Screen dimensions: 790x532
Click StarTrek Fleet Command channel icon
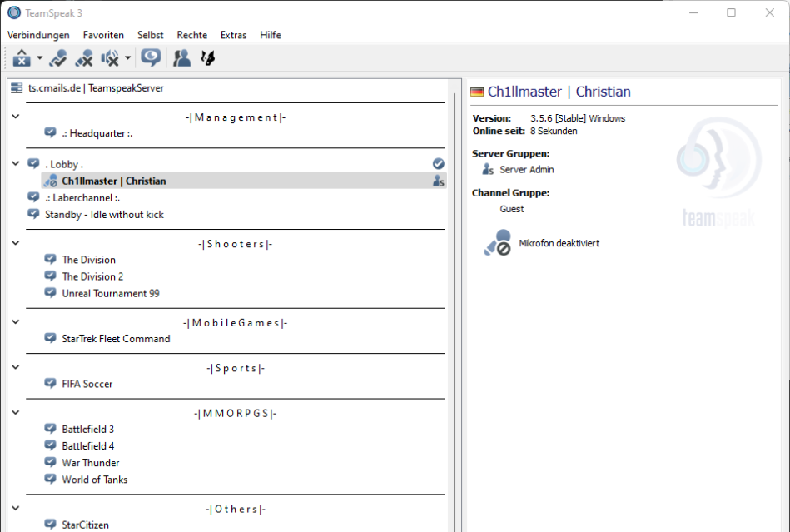click(x=51, y=337)
